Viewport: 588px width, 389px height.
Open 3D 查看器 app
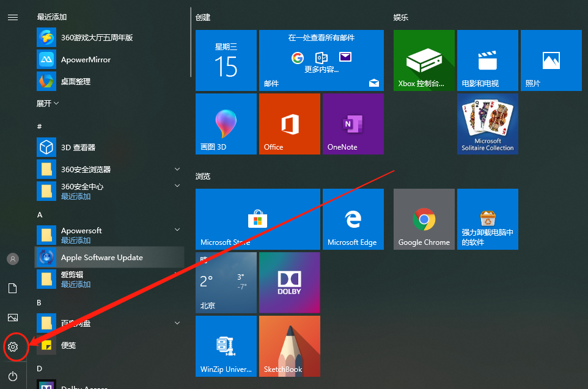(109, 147)
